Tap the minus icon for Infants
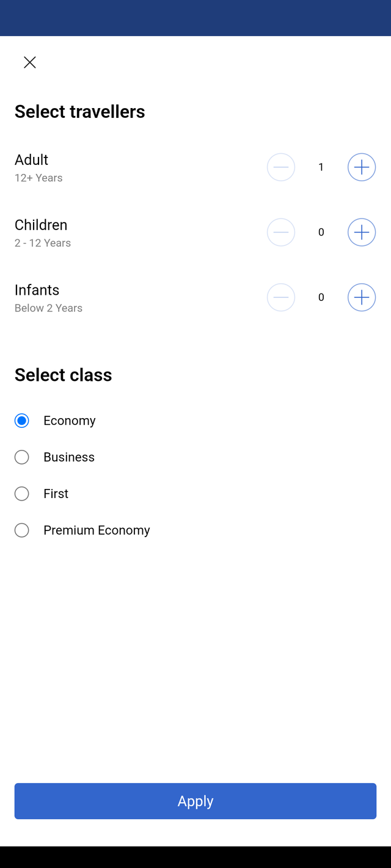 coord(281,297)
